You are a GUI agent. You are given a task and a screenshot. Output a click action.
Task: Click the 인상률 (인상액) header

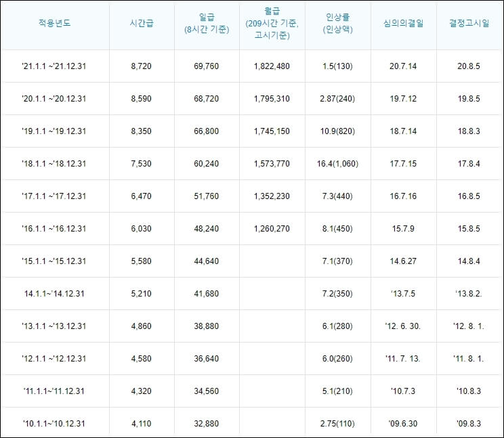337,23
